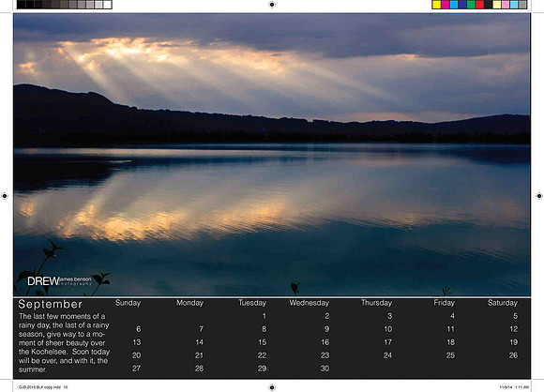Select date 17 under Thursday
The height and width of the screenshot is (392, 544).
point(388,342)
